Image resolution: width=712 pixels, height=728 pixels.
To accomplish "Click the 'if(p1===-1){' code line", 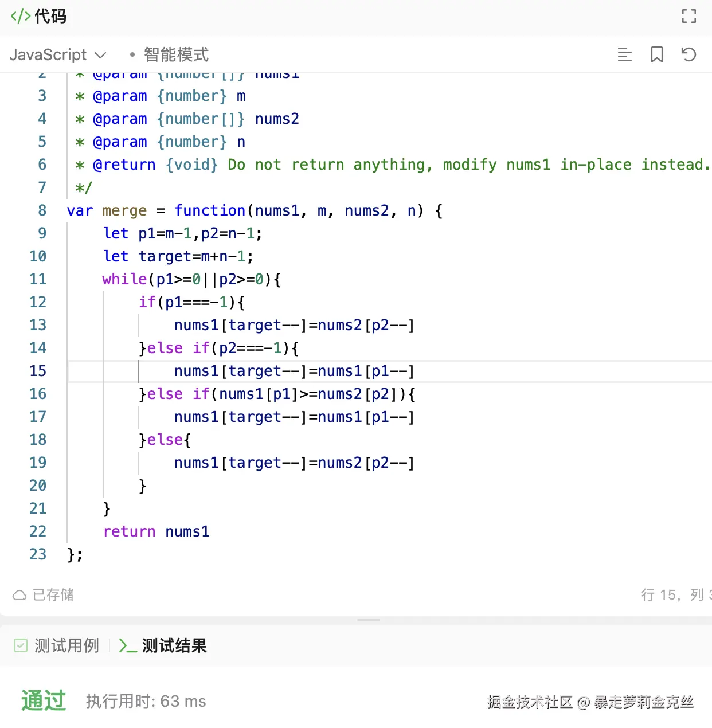I will (192, 302).
